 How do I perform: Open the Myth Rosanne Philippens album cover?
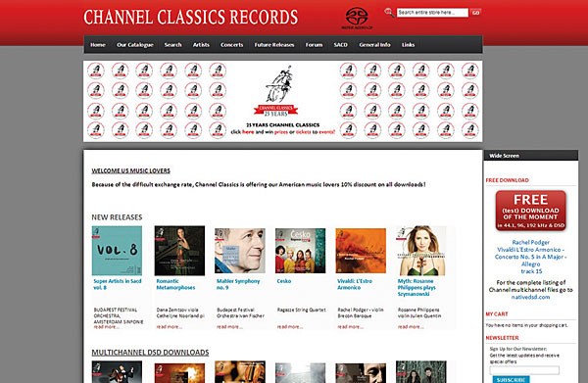421,251
